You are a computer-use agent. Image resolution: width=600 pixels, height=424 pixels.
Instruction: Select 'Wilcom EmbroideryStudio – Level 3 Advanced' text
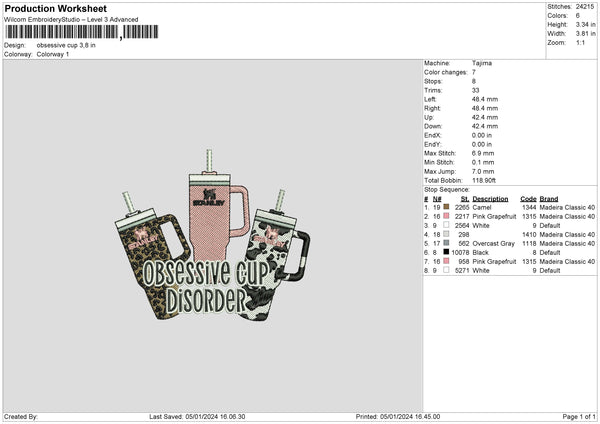click(71, 20)
